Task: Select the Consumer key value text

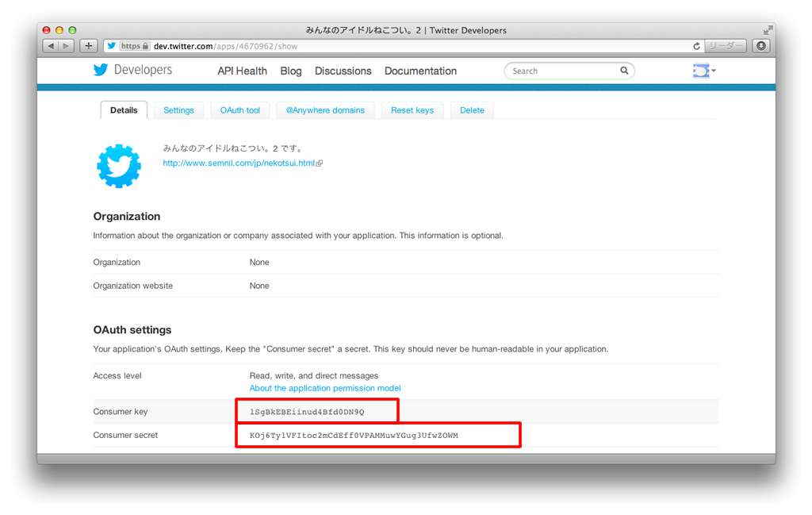Action: [x=307, y=412]
